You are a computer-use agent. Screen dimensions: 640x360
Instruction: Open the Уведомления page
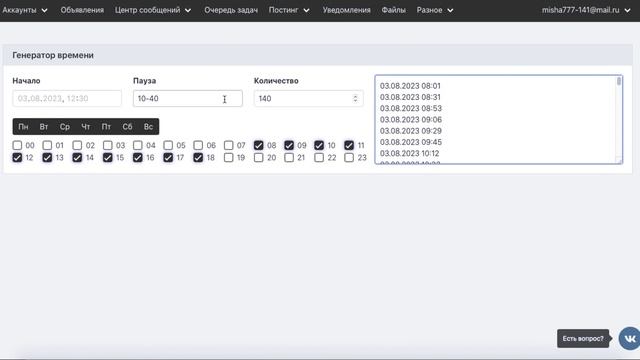point(347,10)
